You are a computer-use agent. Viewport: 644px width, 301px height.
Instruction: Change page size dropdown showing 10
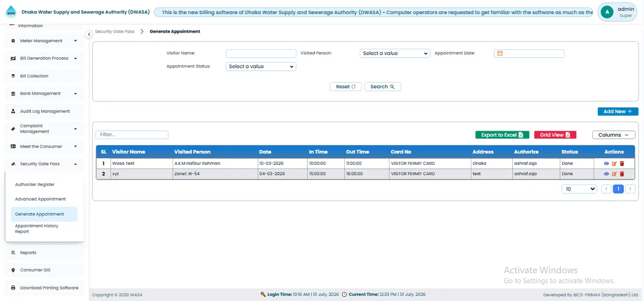(x=579, y=189)
